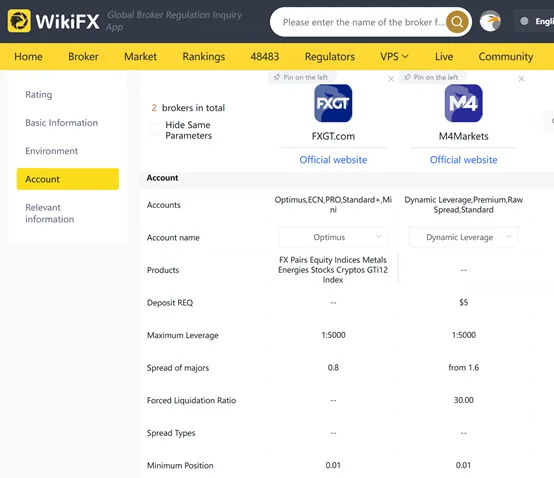
Task: Open M4Markets Official website link
Action: [x=463, y=160]
